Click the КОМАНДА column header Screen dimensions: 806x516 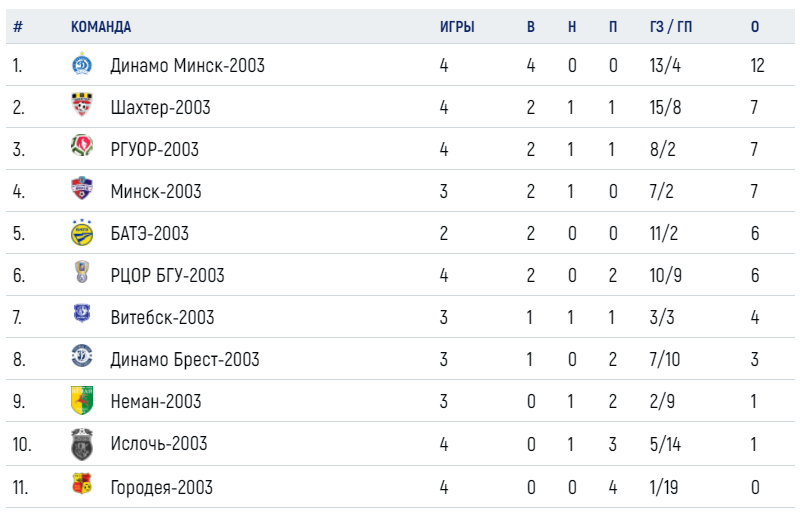[101, 27]
